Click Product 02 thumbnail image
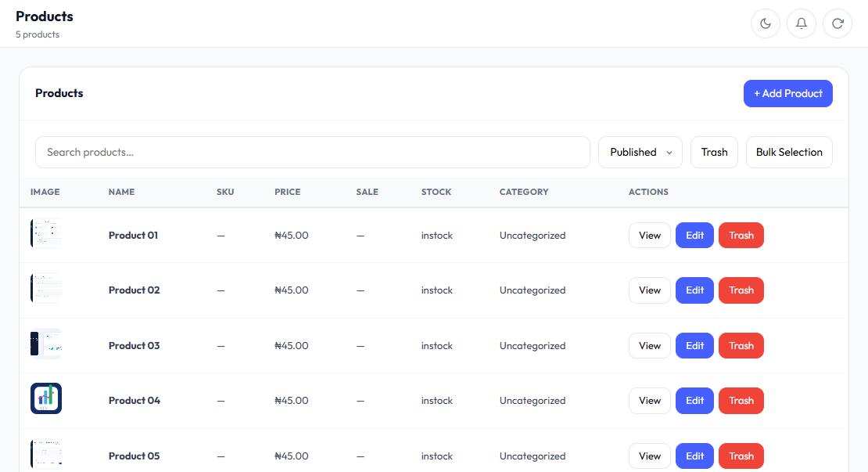Viewport: 868px width, 472px height. (x=46, y=288)
